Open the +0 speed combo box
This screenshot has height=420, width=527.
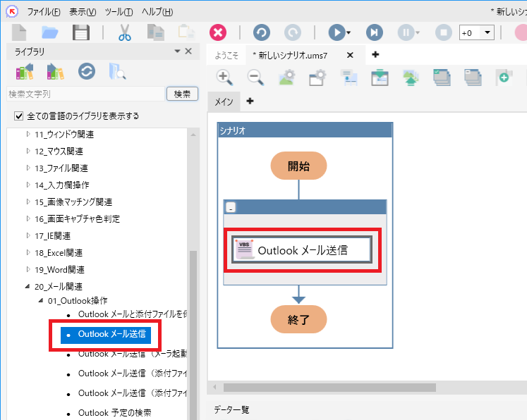(x=477, y=32)
